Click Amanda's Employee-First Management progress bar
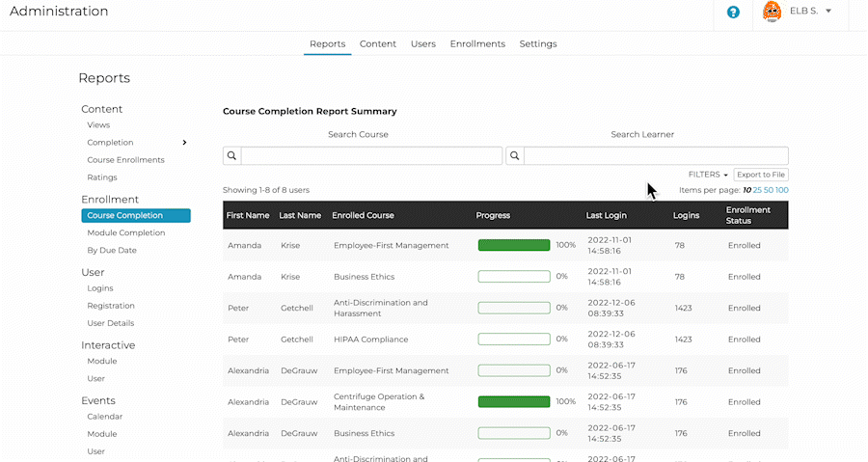Viewport: 868px width, 462px height. click(x=514, y=245)
